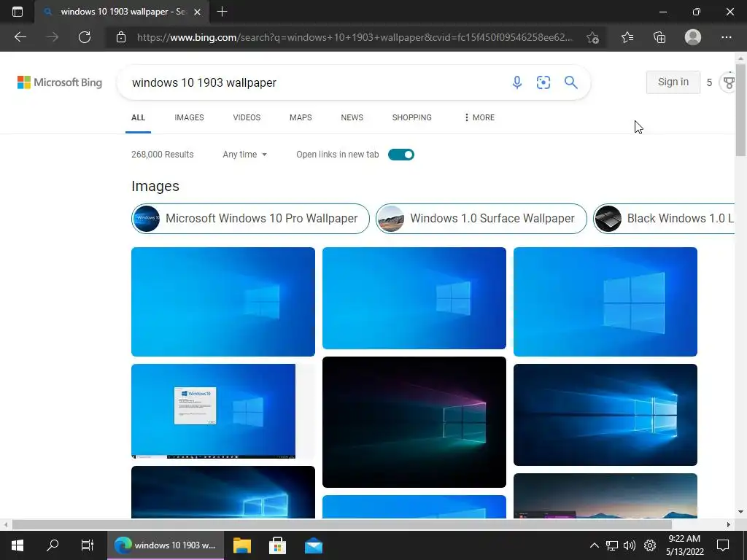
Task: Open a new browser tab
Action: (x=222, y=12)
